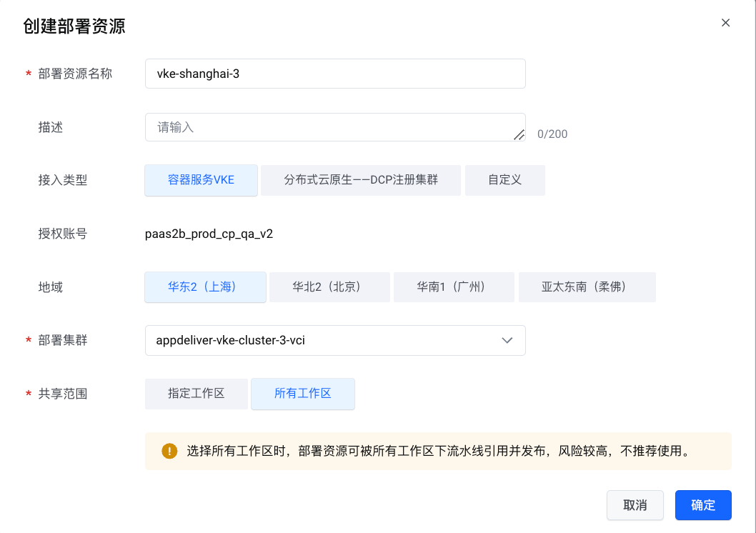Choose 分布式云原生——DCP注册集群 access type
Viewport: 756px width, 533px height.
[361, 180]
